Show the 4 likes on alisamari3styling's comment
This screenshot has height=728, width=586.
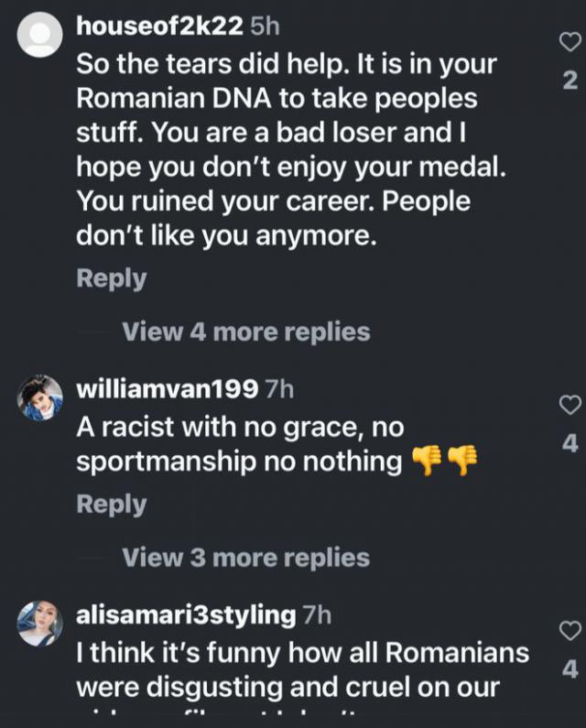tap(570, 669)
